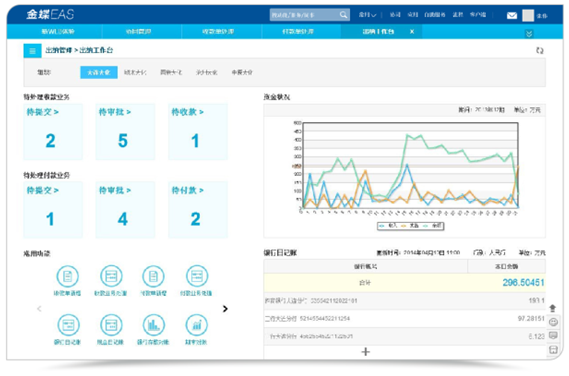Image resolution: width=569 pixels, height=376 pixels.
Task: Open the 付款业务处理 shortcut icon
Action: pyautogui.click(x=197, y=277)
